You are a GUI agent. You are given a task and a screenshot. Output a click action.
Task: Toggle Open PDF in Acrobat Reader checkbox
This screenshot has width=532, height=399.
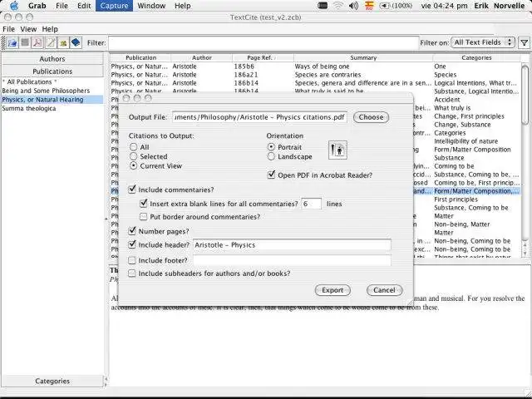click(x=271, y=175)
